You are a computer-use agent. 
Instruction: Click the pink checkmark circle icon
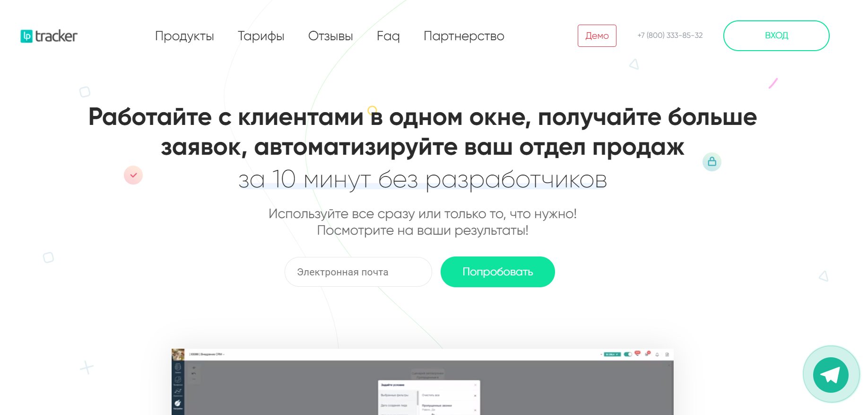coord(133,175)
